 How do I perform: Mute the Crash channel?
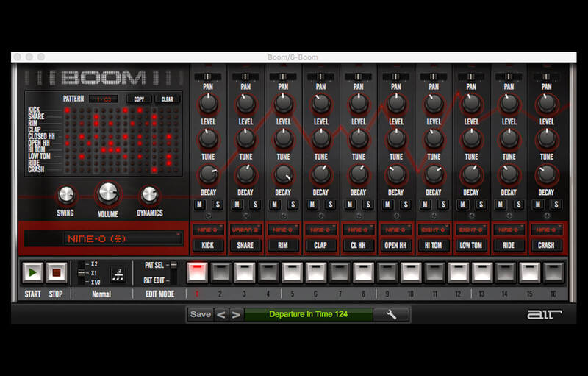click(538, 205)
